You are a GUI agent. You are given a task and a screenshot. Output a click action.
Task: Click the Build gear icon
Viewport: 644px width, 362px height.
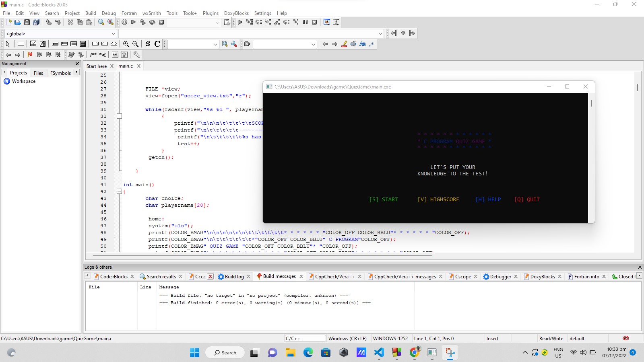[124, 23]
